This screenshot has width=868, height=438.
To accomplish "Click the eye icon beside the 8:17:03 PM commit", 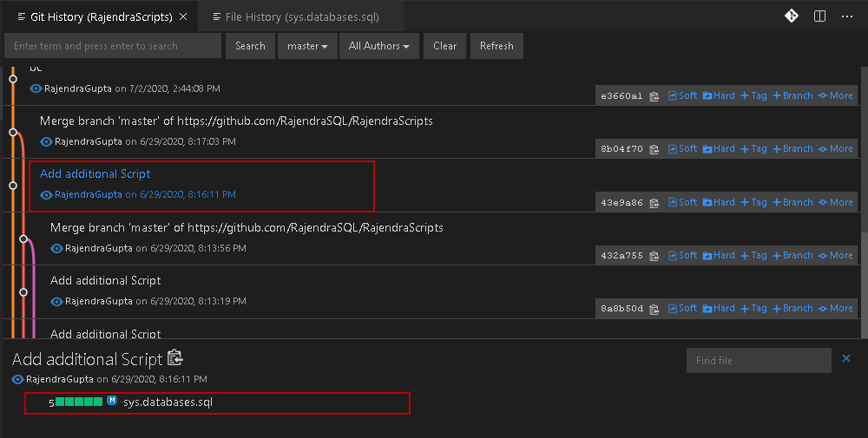I will 47,141.
